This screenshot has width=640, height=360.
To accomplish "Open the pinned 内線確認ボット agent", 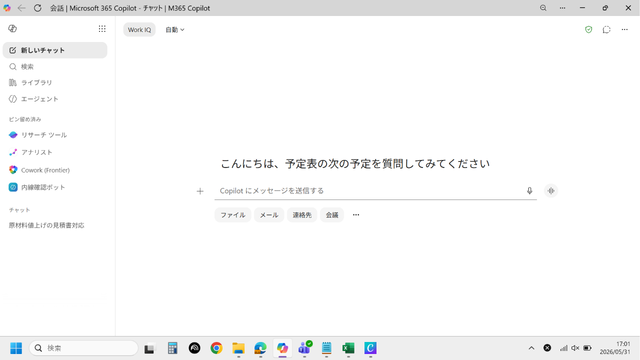I will point(55,187).
